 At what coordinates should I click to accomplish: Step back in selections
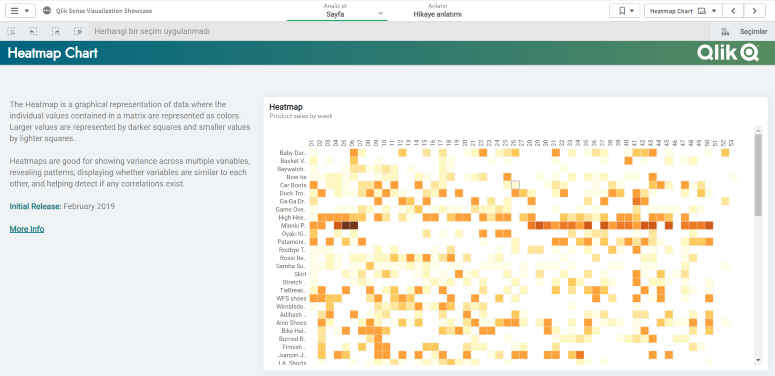[x=33, y=31]
